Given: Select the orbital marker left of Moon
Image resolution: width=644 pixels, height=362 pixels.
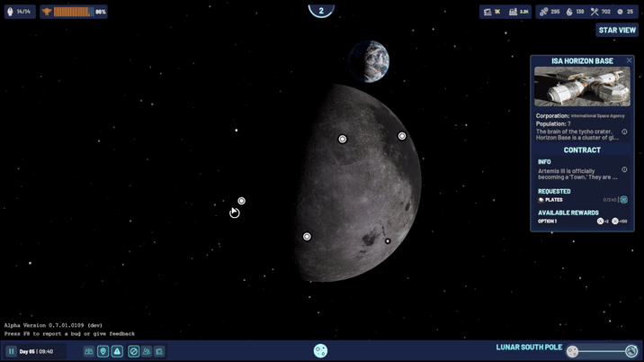Looking at the screenshot, I should coord(241,201).
